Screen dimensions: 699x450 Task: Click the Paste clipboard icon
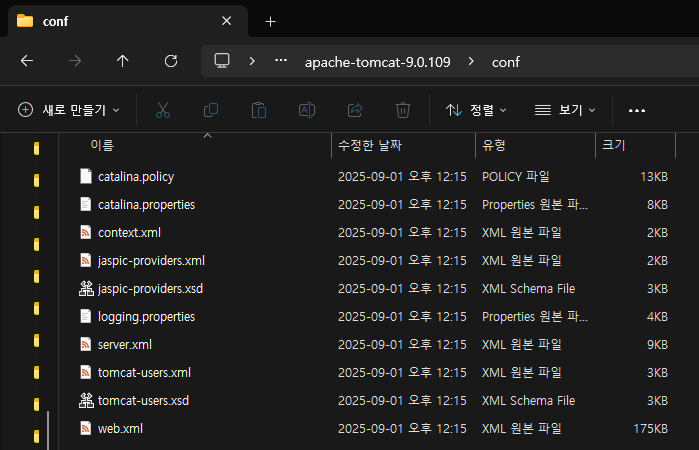(x=259, y=110)
